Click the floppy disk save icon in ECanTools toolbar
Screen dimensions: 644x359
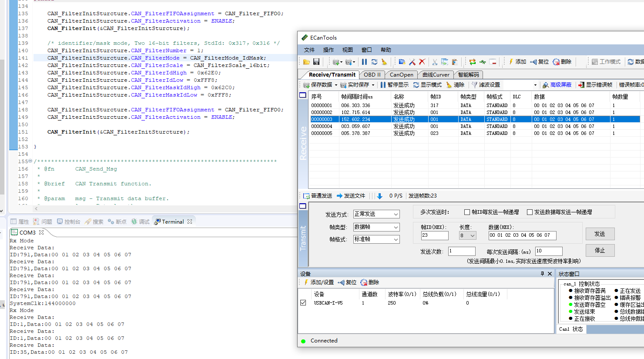click(316, 62)
